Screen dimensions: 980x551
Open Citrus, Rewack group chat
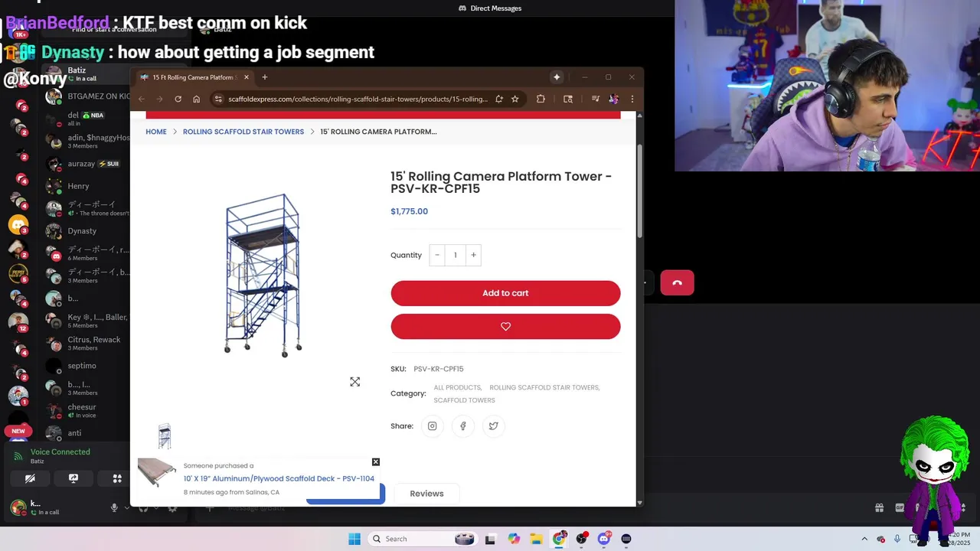(87, 343)
